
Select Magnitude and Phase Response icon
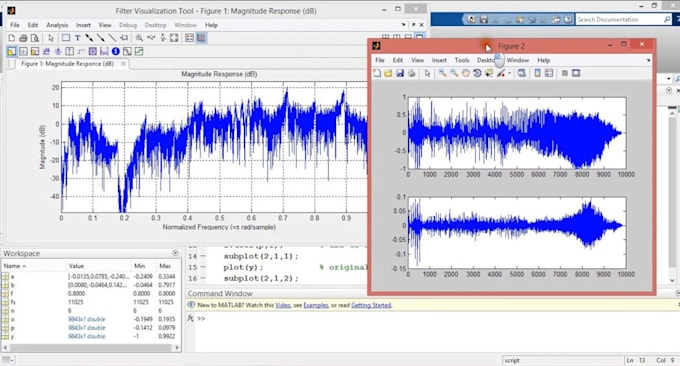pos(35,52)
